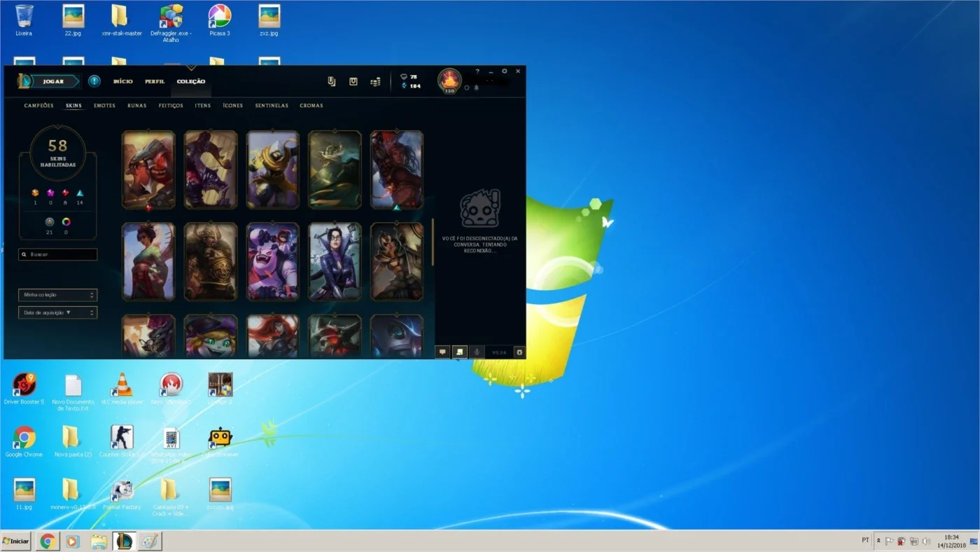Select the Defraggler.exe shortcut on desktop
This screenshot has height=552, width=980.
click(171, 23)
